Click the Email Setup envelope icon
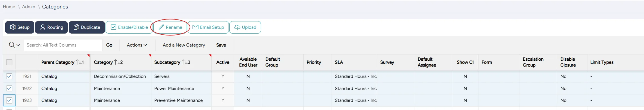This screenshot has width=644, height=110. 195,27
